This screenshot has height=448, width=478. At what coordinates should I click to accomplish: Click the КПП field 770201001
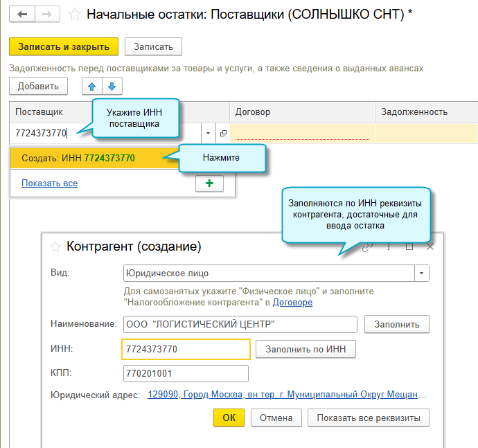(186, 374)
